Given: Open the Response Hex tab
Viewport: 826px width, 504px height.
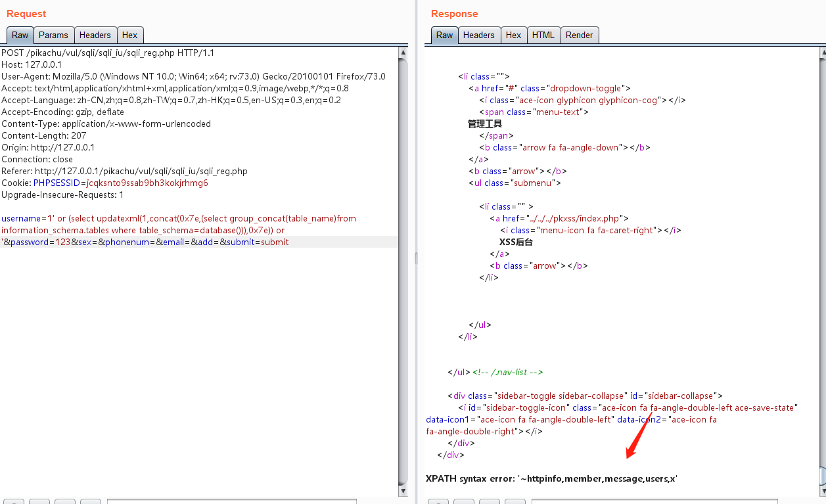Looking at the screenshot, I should pos(513,35).
